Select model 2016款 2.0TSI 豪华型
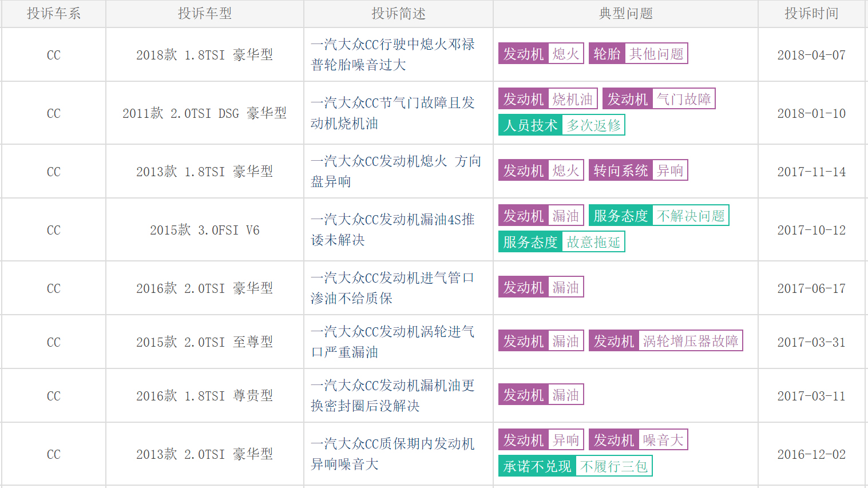 (x=204, y=288)
